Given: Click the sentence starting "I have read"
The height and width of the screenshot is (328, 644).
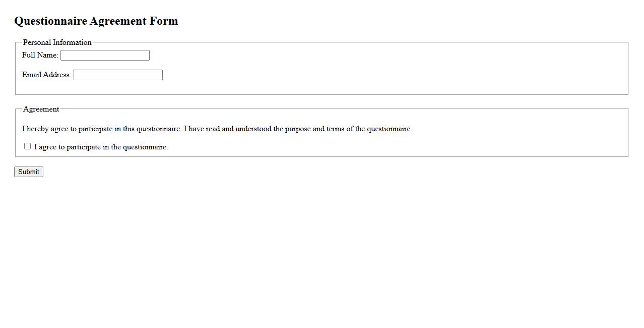Looking at the screenshot, I should pyautogui.click(x=298, y=129).
